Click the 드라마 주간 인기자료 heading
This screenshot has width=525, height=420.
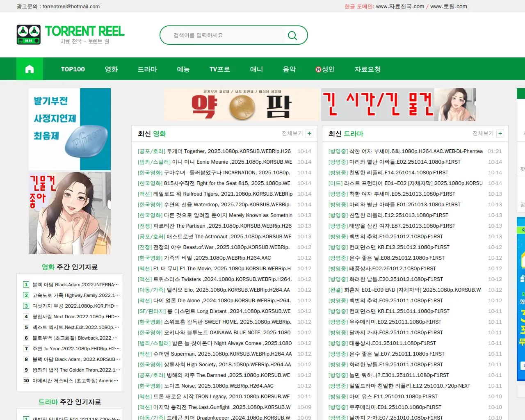[x=70, y=402]
